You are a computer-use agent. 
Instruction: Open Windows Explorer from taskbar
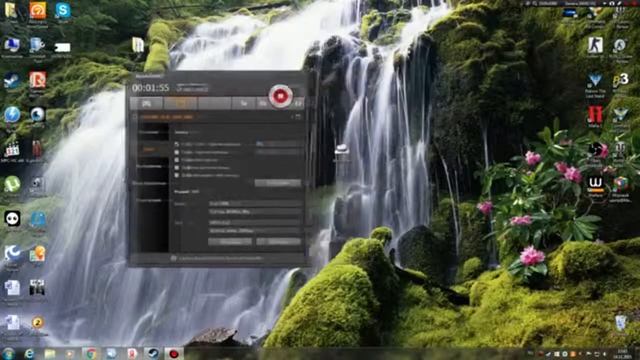[50, 354]
